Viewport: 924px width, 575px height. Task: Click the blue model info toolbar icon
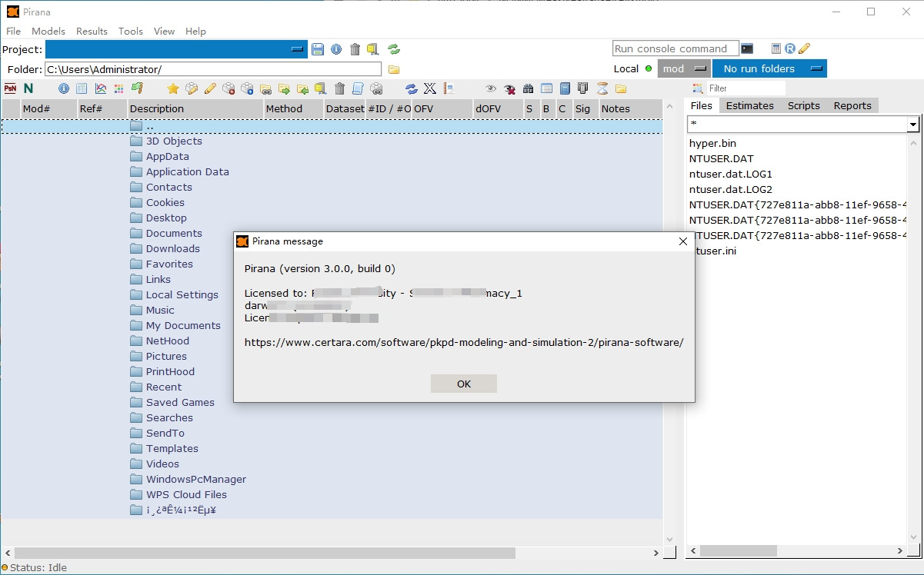(64, 88)
